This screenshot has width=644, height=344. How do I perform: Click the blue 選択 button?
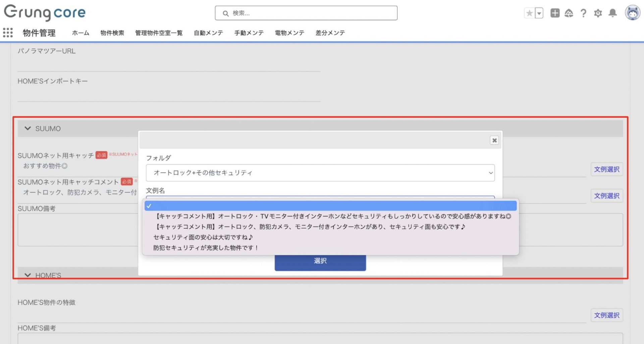(320, 261)
